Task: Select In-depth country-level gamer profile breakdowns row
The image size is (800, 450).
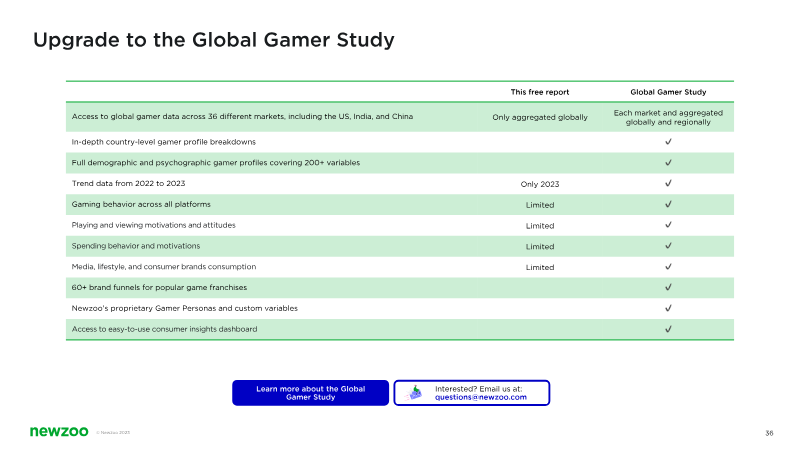Action: (400, 142)
